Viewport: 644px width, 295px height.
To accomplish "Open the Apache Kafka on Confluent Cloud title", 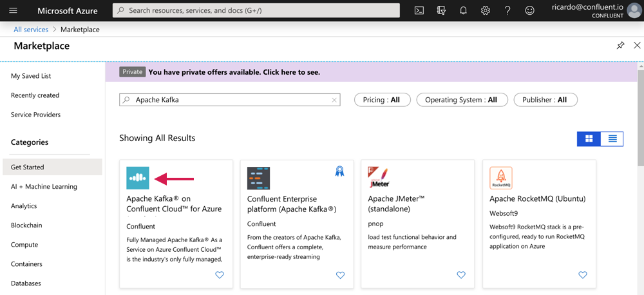I will 174,204.
